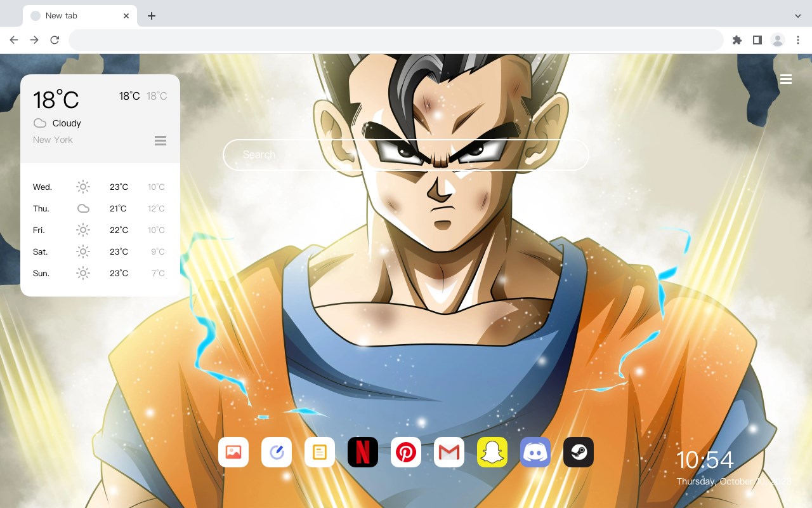The height and width of the screenshot is (508, 812).
Task: Click the cloud icon beside Cloudy
Action: click(40, 123)
